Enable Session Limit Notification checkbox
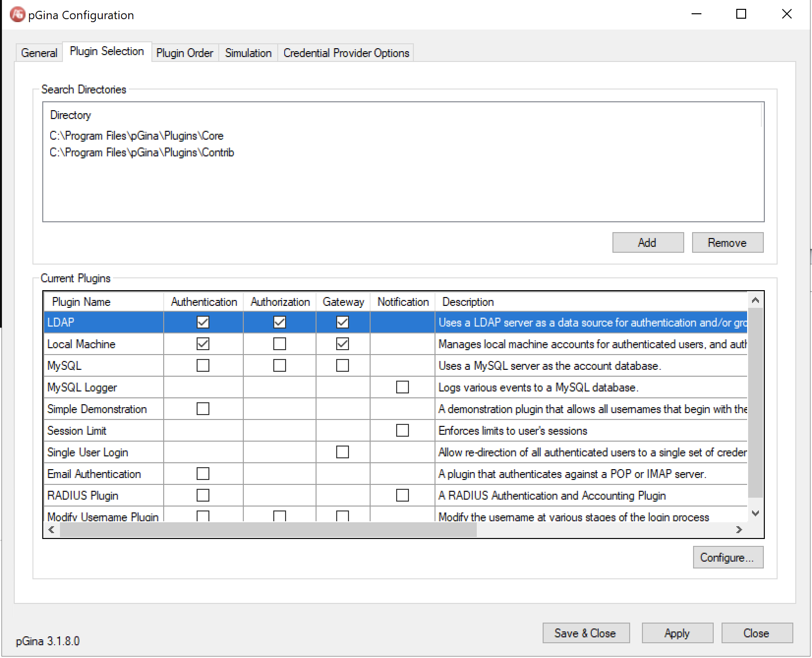The image size is (812, 658). [x=403, y=430]
